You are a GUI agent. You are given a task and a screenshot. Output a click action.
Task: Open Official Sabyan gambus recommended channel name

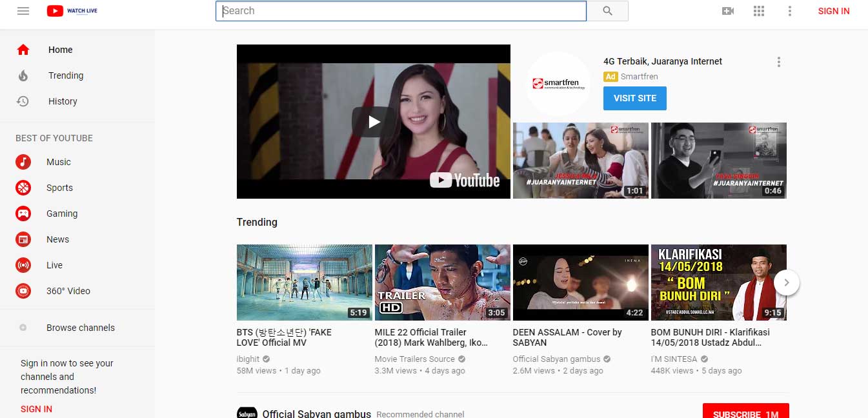[316, 413]
